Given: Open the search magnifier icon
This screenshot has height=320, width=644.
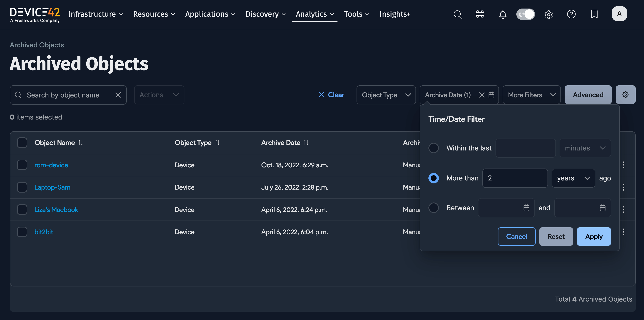Looking at the screenshot, I should [458, 14].
